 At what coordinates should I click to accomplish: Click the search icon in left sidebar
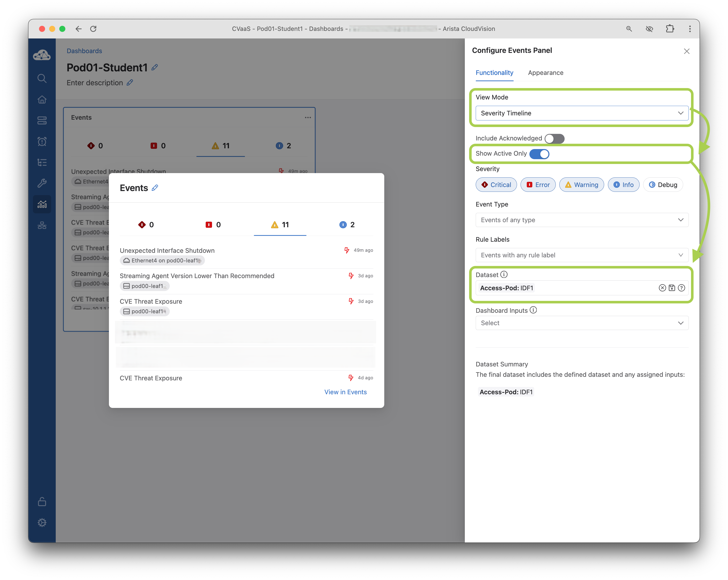coord(42,78)
